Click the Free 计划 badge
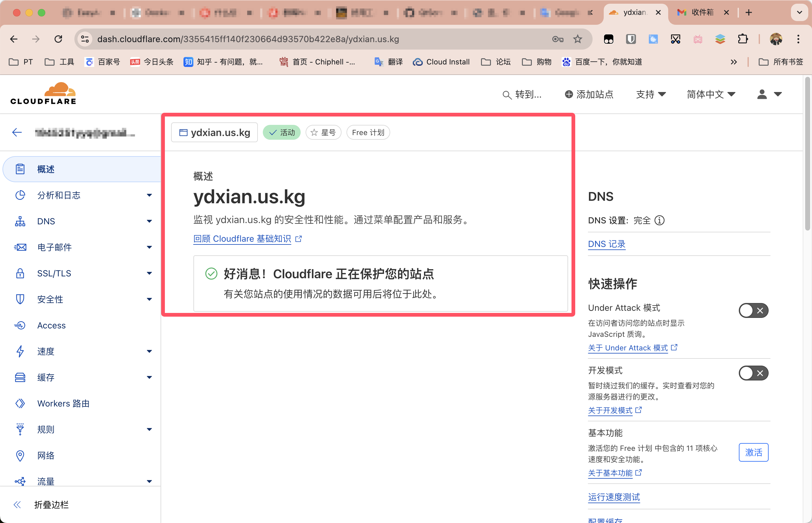 point(368,132)
